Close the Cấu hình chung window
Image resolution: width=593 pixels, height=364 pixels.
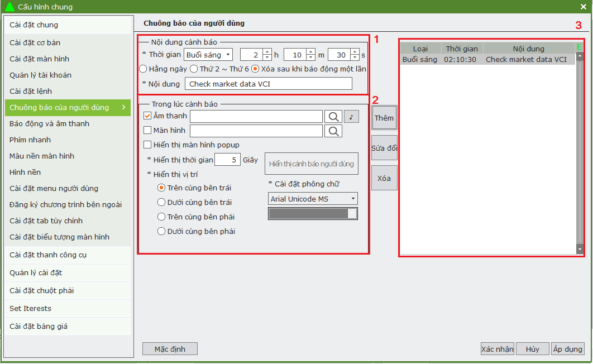click(x=584, y=7)
